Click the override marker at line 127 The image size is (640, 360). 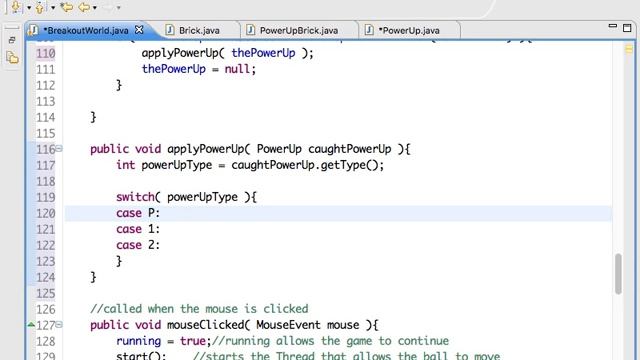31,325
